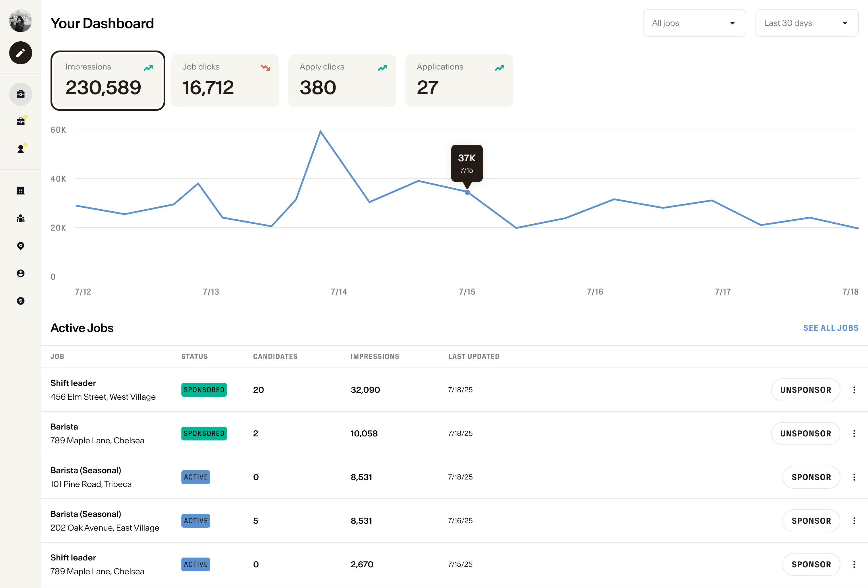Expand the Last 30 days date range selector

pyautogui.click(x=807, y=23)
